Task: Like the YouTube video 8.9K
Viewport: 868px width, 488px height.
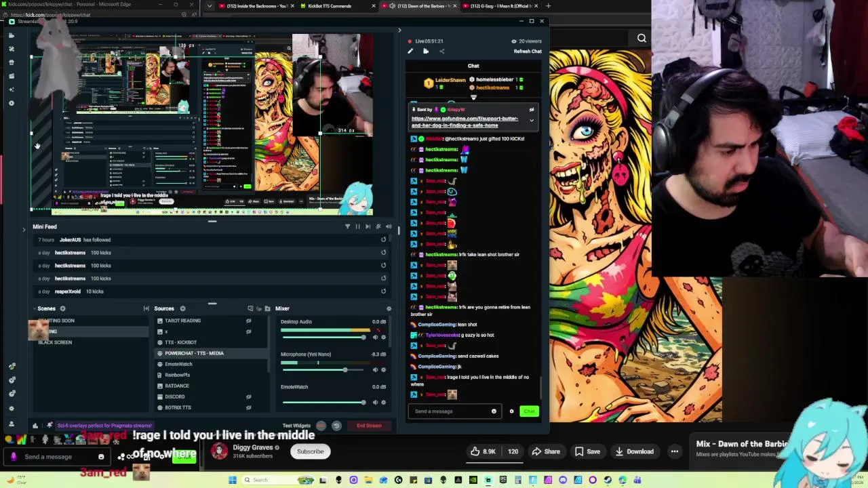Action: pos(483,451)
